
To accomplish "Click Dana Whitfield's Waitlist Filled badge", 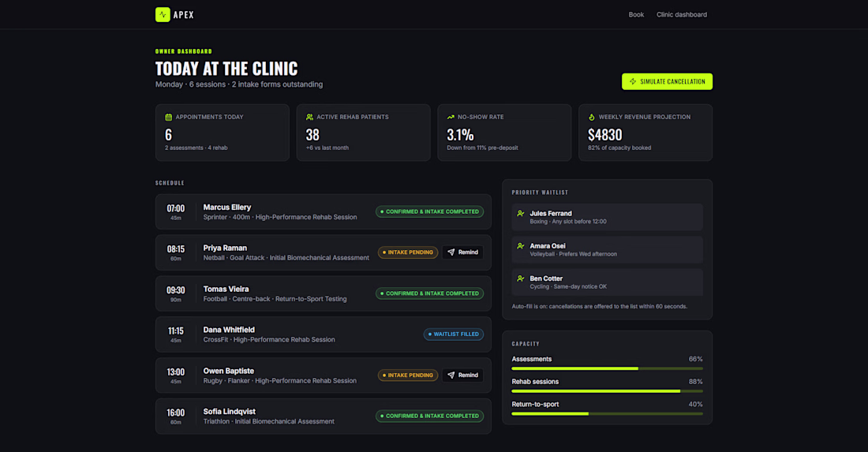I will point(454,334).
